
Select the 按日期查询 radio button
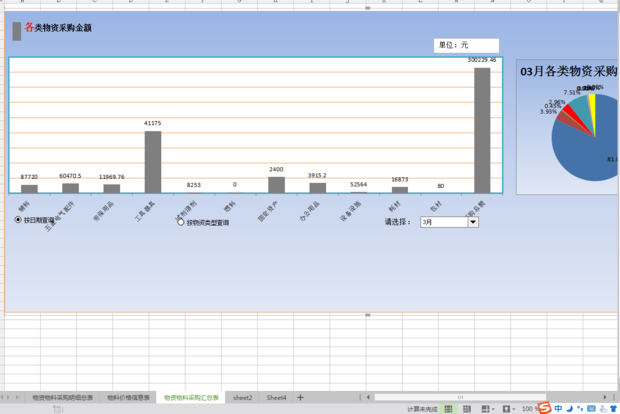coord(18,218)
